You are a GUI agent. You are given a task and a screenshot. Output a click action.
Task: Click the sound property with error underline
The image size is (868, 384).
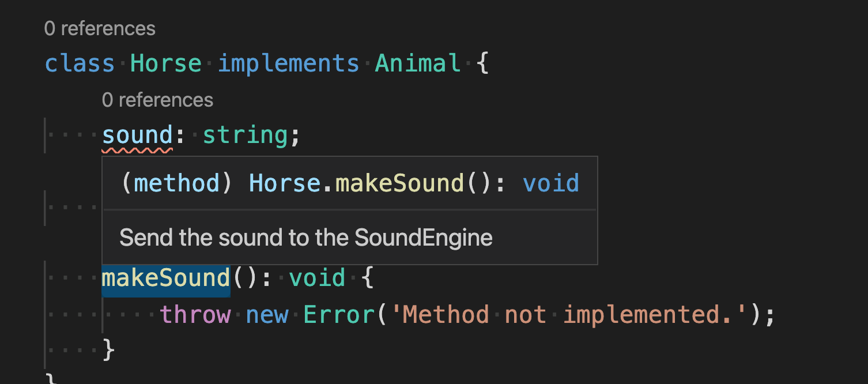[137, 134]
